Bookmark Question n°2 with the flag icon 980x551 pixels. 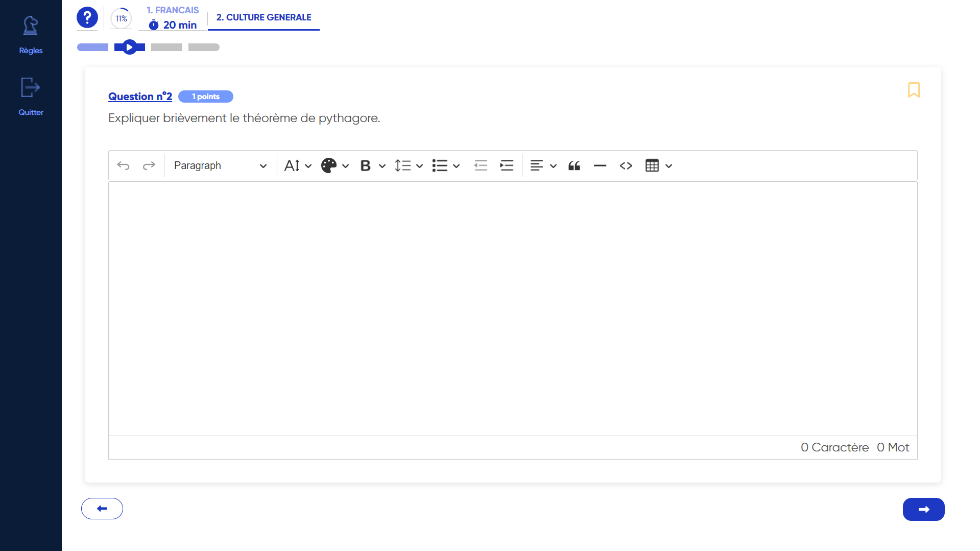[914, 89]
